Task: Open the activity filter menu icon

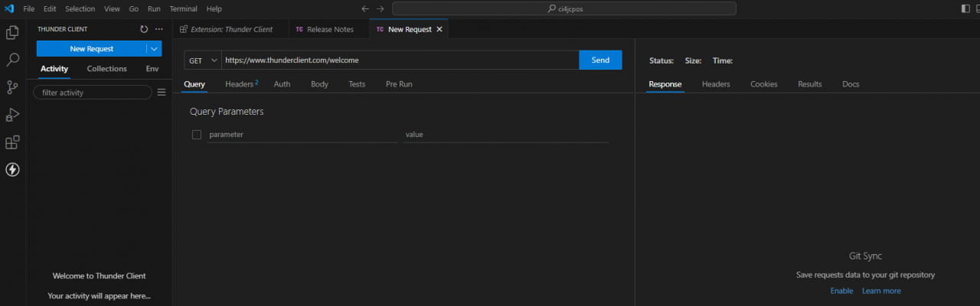Action: (161, 93)
